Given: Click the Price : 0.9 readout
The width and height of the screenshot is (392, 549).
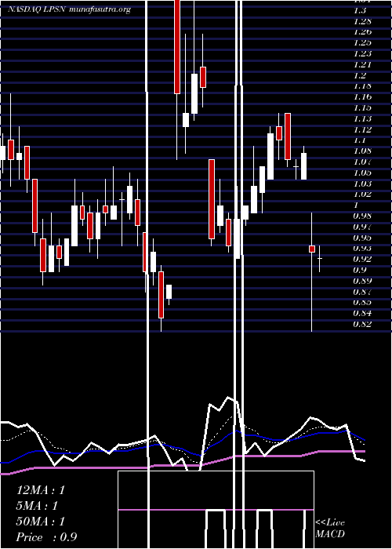Looking at the screenshot, I should pyautogui.click(x=46, y=537).
